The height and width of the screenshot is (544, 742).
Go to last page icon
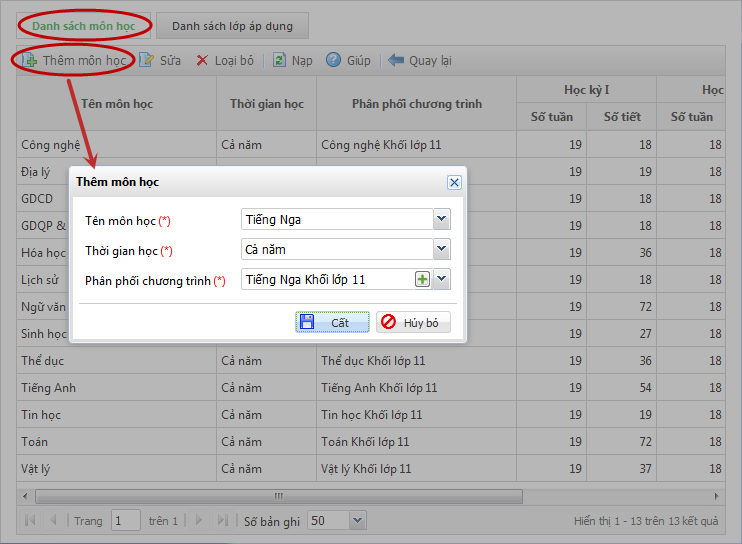pos(222,520)
